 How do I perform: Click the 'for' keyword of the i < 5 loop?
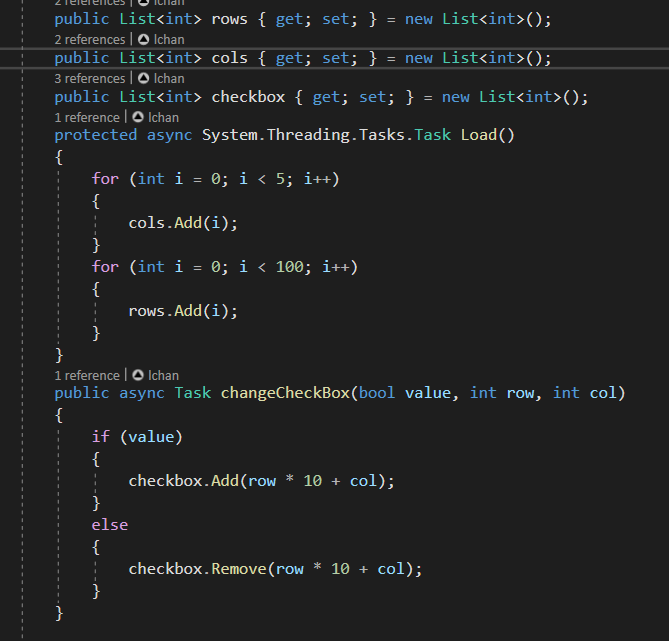click(x=105, y=179)
